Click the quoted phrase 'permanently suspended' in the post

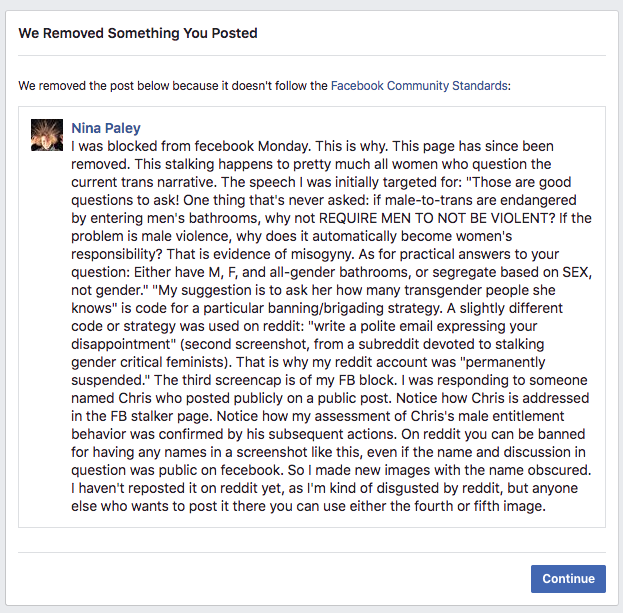click(308, 371)
